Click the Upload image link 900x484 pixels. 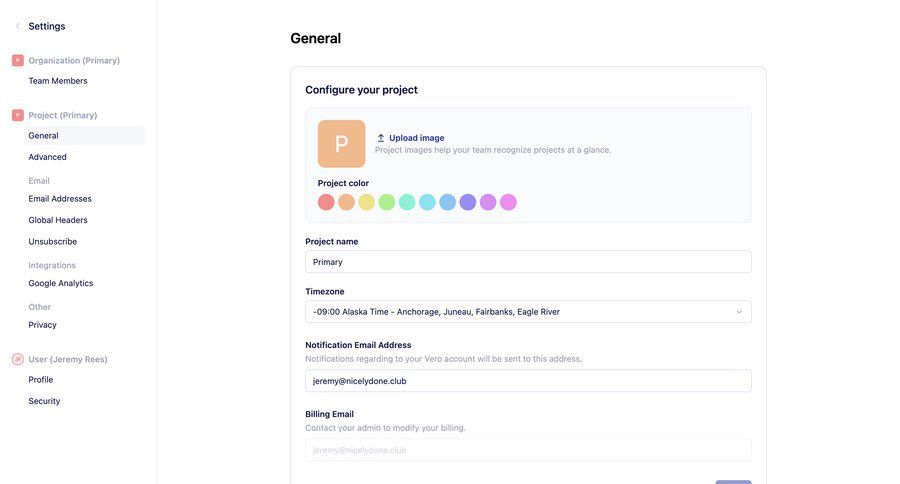coord(417,138)
